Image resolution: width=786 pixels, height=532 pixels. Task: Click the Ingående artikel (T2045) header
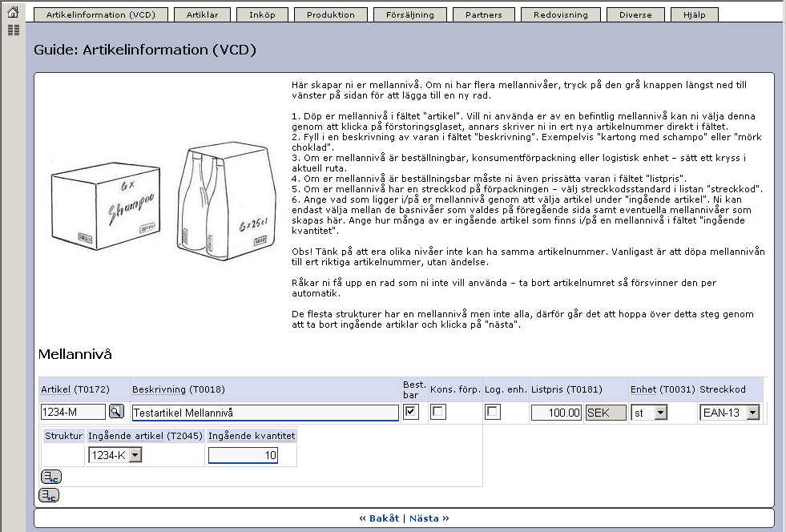(x=145, y=436)
